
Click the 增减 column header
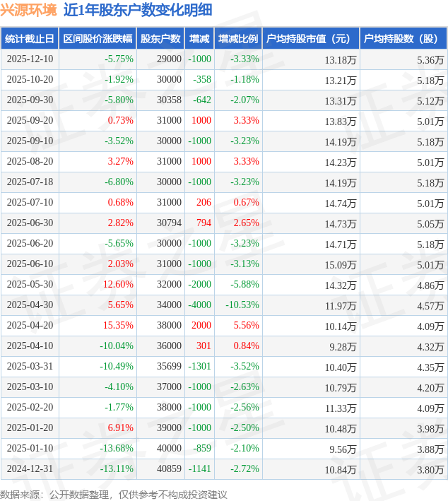click(200, 39)
